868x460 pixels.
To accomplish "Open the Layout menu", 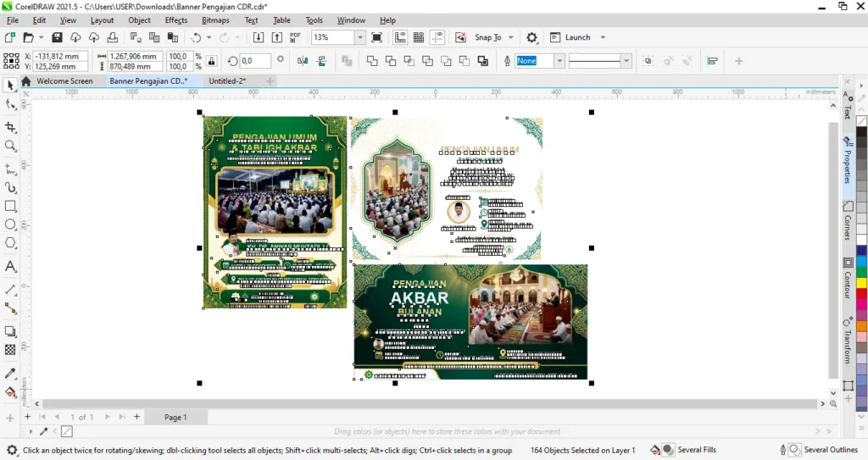I will [102, 20].
